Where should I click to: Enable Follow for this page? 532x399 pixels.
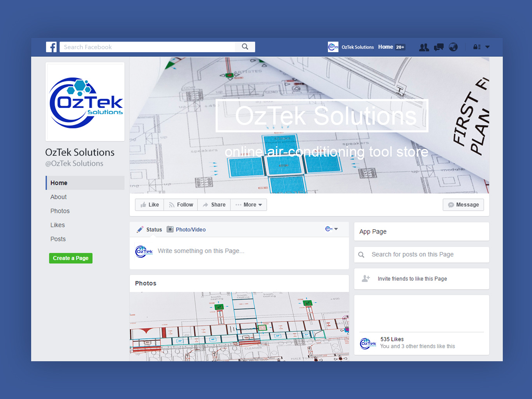tap(180, 204)
